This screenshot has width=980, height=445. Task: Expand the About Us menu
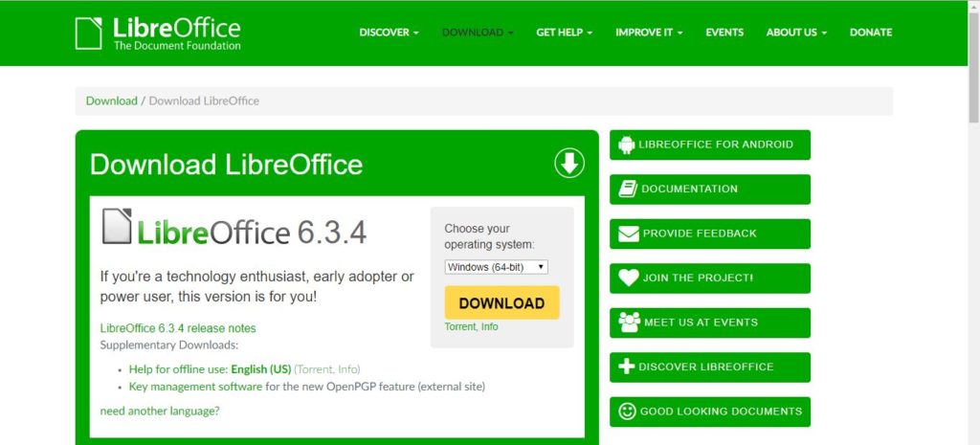(x=796, y=33)
